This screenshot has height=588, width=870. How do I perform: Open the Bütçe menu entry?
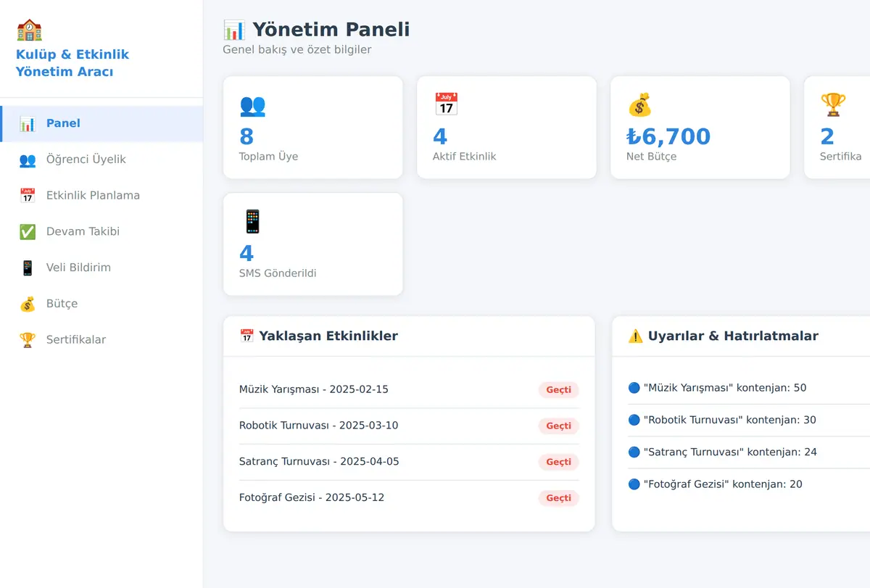pos(101,304)
